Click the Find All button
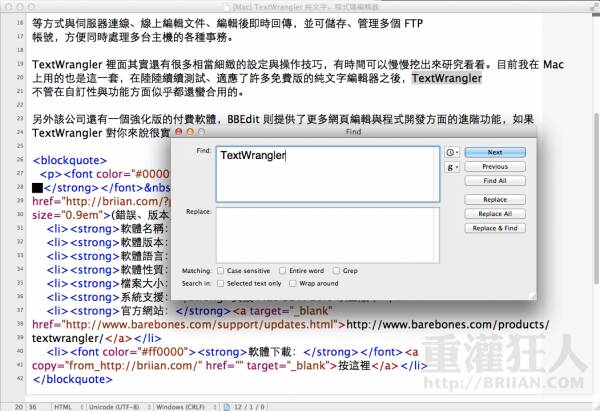Image resolution: width=600 pixels, height=411 pixels. [x=495, y=181]
